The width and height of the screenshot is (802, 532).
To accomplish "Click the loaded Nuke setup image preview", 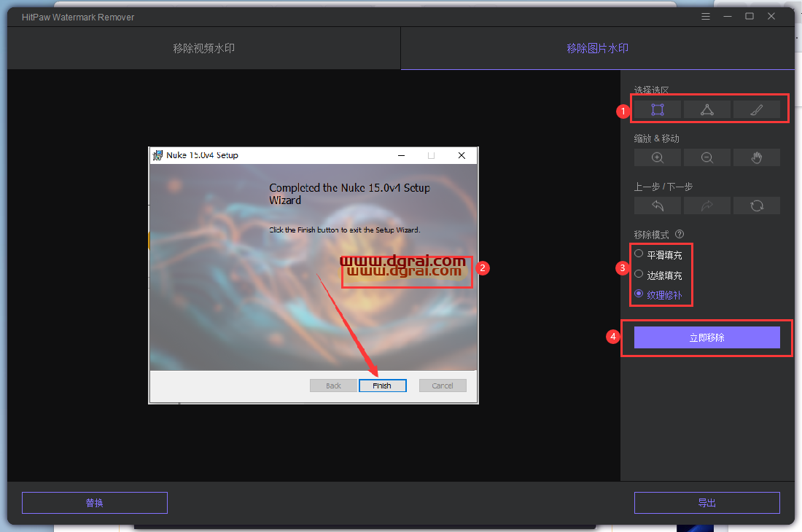I will pyautogui.click(x=314, y=275).
